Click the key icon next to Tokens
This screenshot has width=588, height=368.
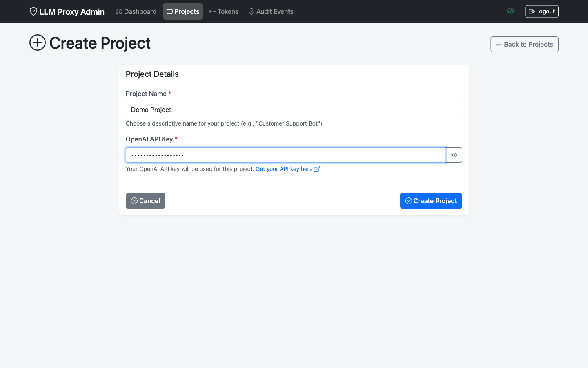(212, 11)
